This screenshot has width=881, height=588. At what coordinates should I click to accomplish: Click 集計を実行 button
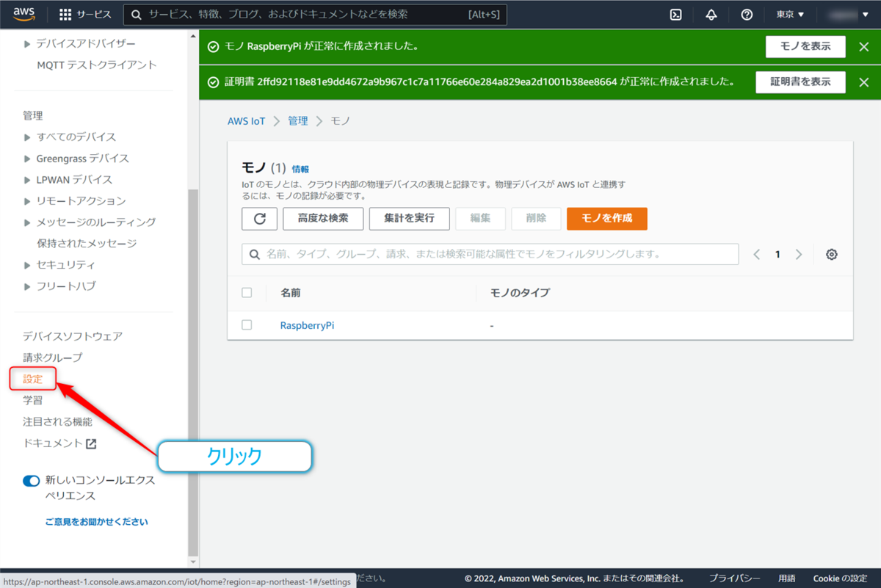(x=409, y=219)
